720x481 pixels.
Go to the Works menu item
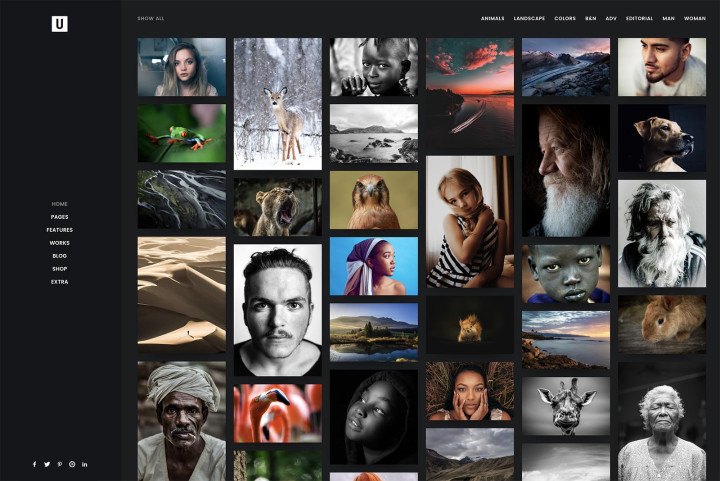[60, 243]
